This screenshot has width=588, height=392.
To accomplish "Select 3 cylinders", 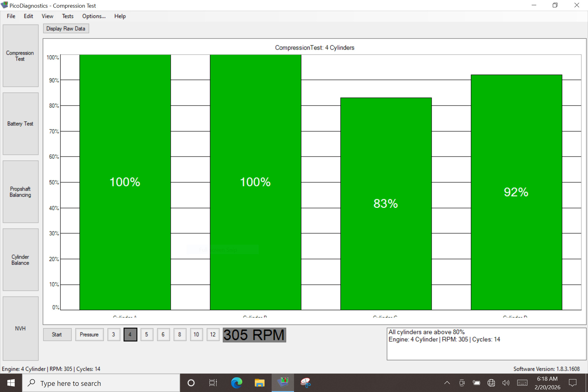I will [114, 334].
